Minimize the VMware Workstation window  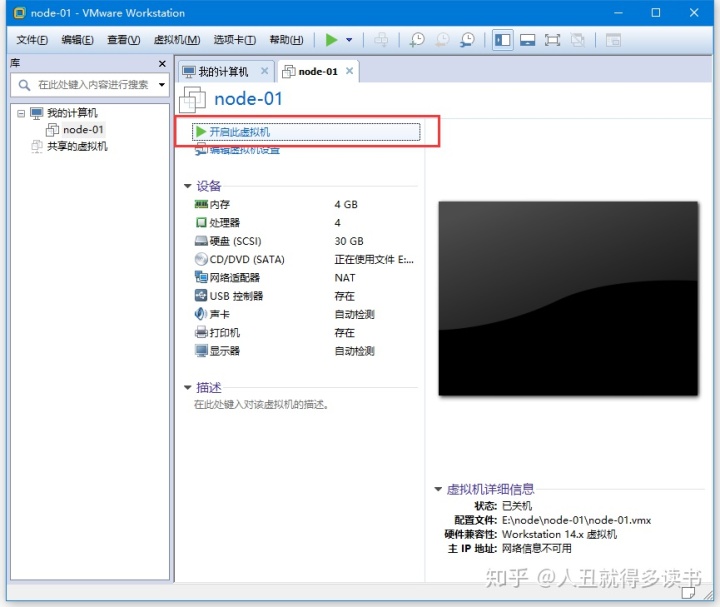(x=618, y=13)
